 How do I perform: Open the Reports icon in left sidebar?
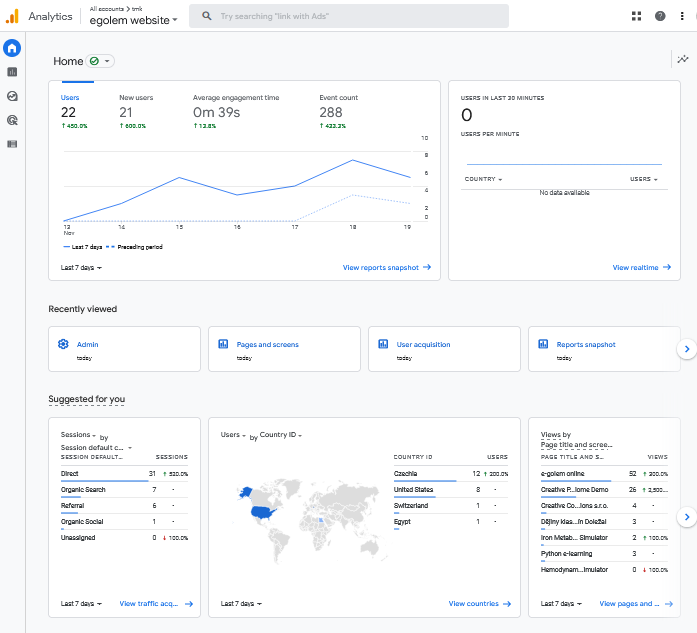click(12, 72)
